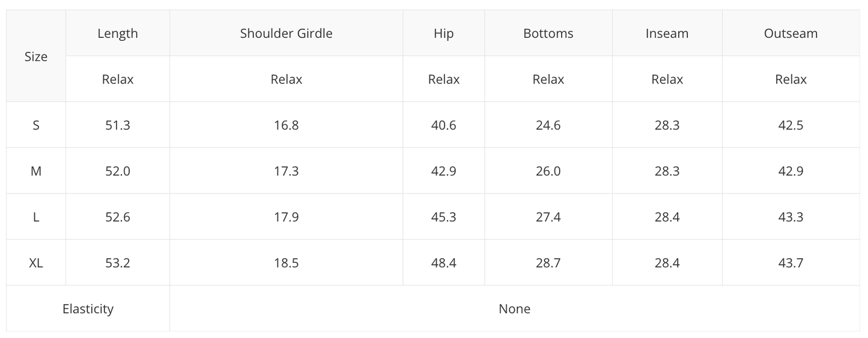Select the Hip column header
868x338 pixels.
pyautogui.click(x=443, y=34)
